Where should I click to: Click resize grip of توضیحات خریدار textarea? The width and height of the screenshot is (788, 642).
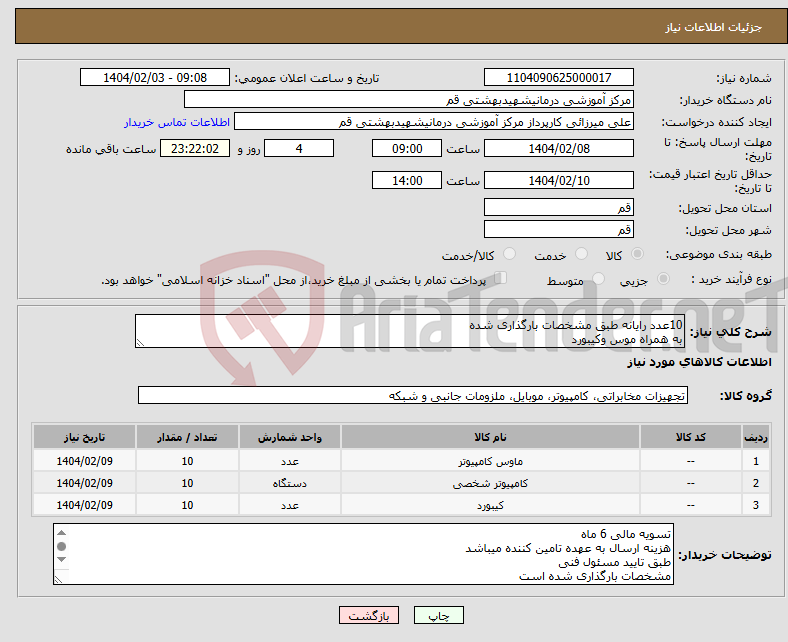pos(58,580)
